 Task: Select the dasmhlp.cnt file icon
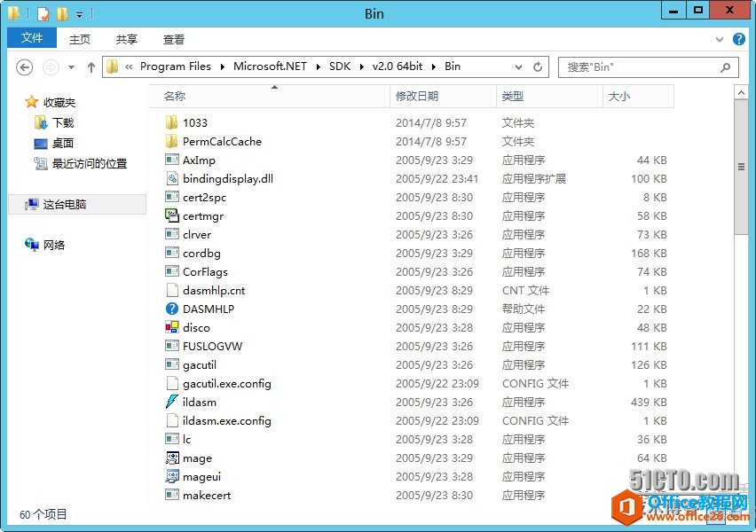click(x=171, y=290)
